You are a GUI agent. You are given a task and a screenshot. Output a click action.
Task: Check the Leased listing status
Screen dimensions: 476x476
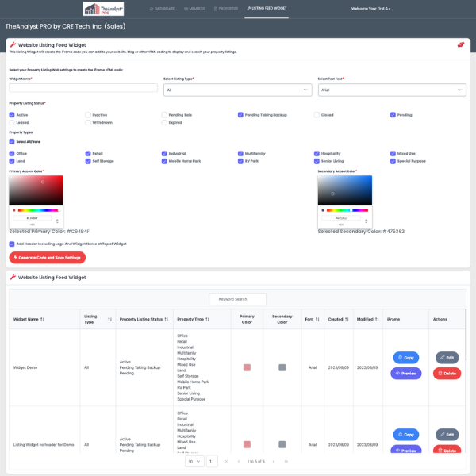click(x=12, y=123)
